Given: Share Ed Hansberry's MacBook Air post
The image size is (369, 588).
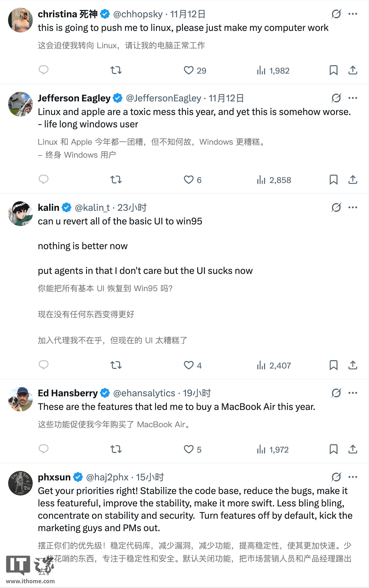Looking at the screenshot, I should point(353,450).
